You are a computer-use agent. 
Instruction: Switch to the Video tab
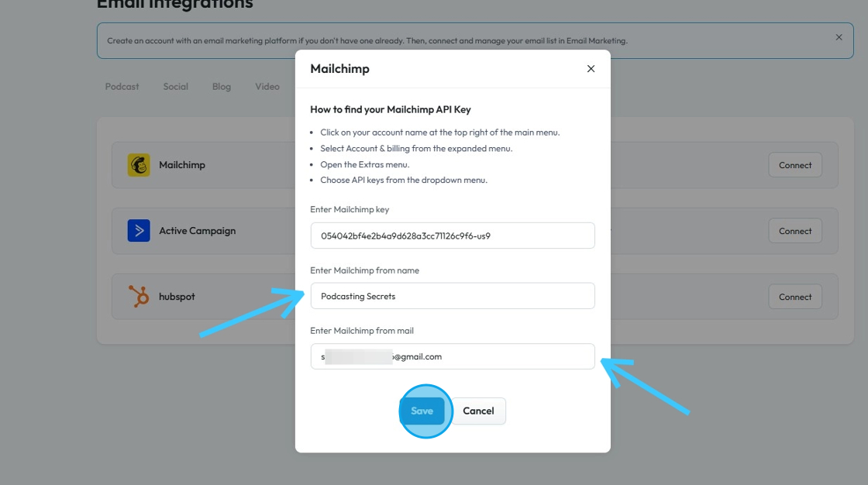coord(267,86)
